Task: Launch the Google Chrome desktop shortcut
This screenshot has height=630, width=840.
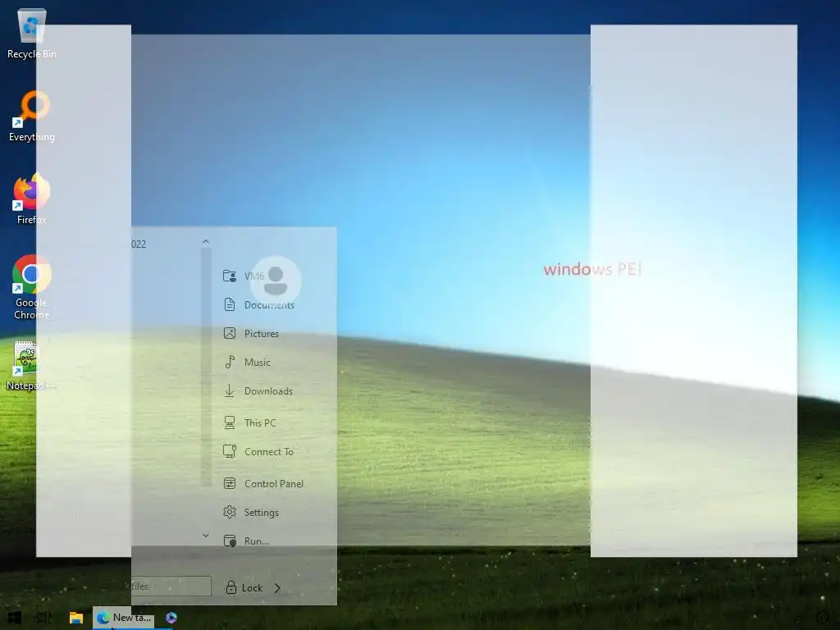Action: click(x=32, y=288)
